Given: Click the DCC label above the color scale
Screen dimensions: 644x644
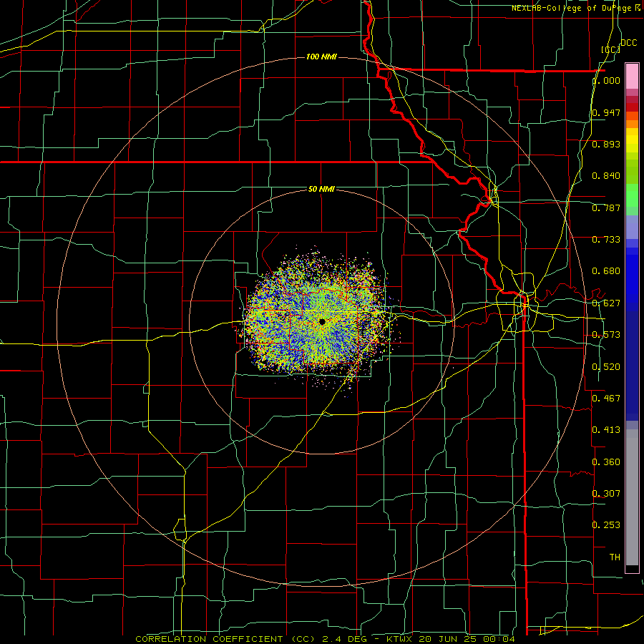Looking at the screenshot, I should point(628,43).
